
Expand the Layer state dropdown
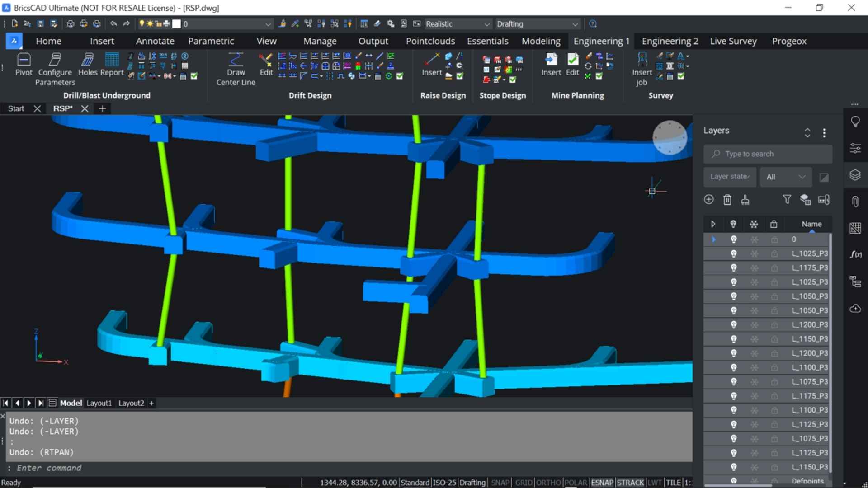pos(730,177)
